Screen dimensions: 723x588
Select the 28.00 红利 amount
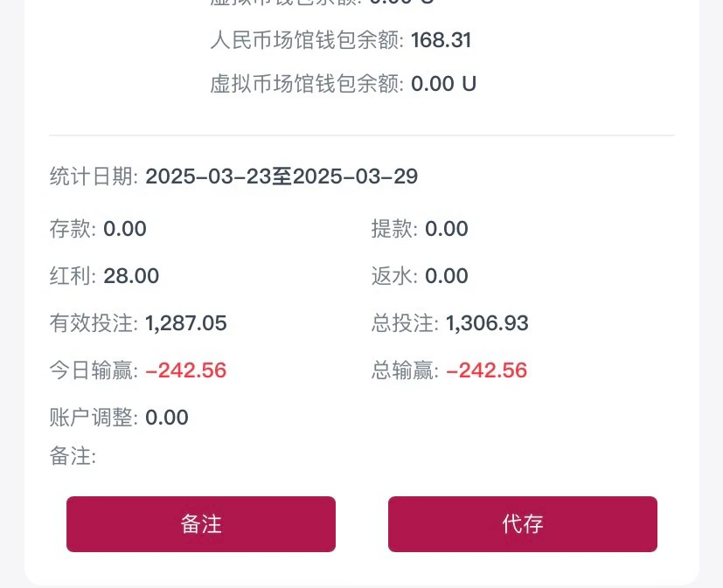(x=131, y=276)
